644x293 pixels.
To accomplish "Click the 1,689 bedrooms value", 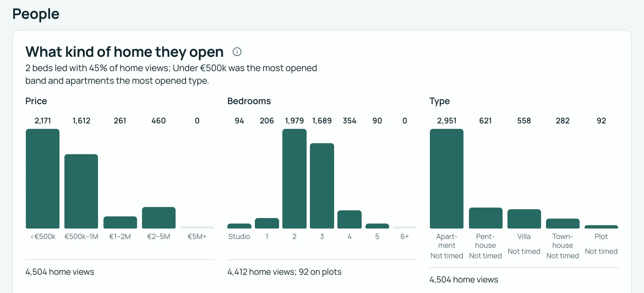I will click(x=322, y=121).
